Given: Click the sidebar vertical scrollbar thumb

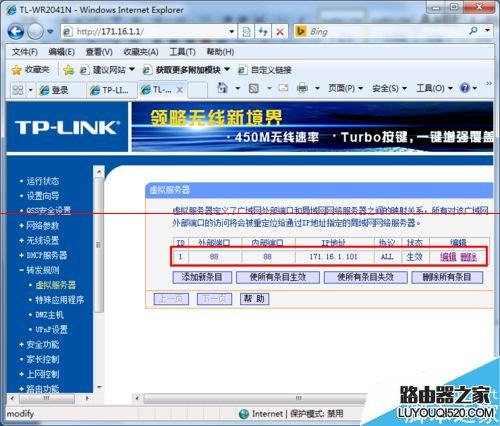Looking at the screenshot, I should [x=99, y=245].
